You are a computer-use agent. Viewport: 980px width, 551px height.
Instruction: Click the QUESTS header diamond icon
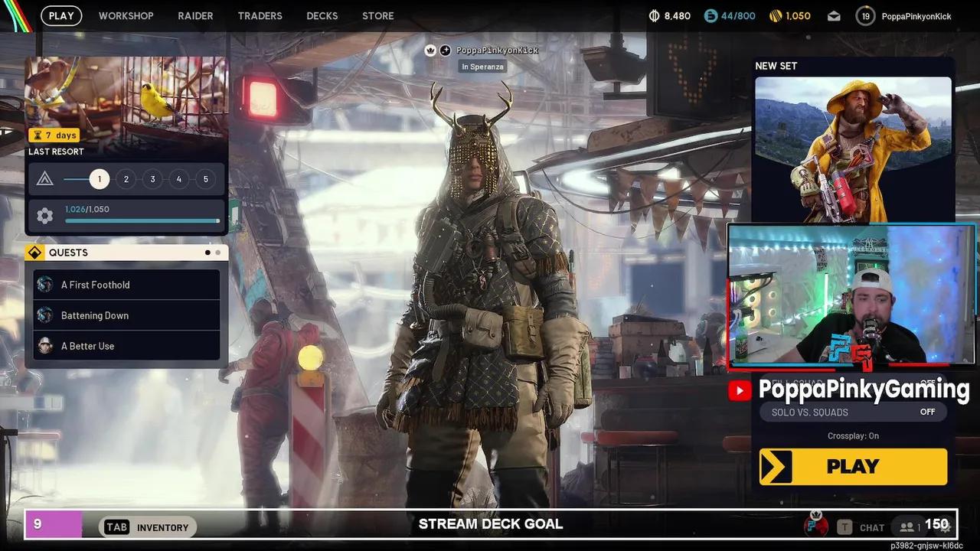tap(34, 253)
